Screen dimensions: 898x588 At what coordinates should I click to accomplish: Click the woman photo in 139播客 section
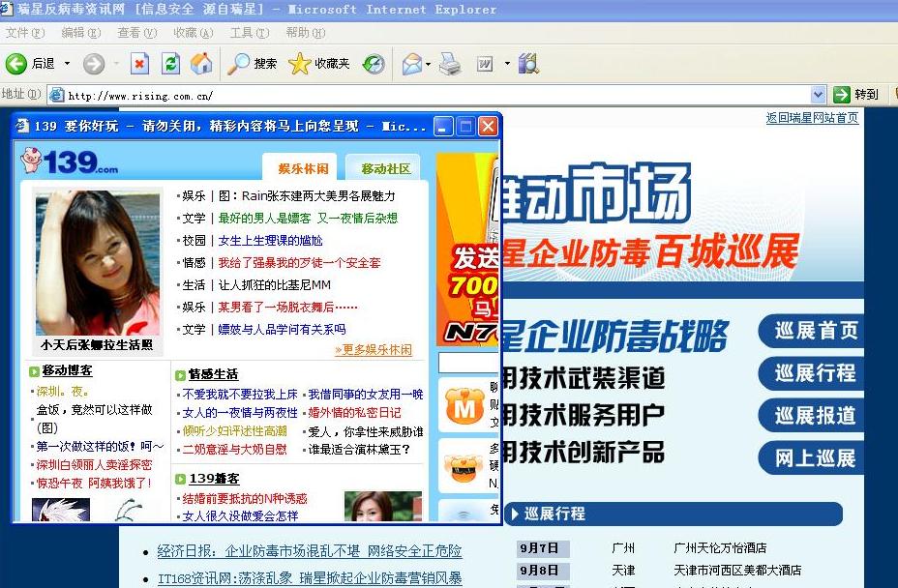[383, 506]
